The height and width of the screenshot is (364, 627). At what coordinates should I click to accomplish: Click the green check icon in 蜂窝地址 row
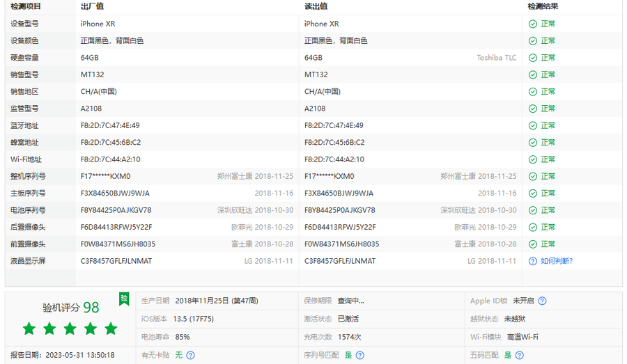pos(533,143)
